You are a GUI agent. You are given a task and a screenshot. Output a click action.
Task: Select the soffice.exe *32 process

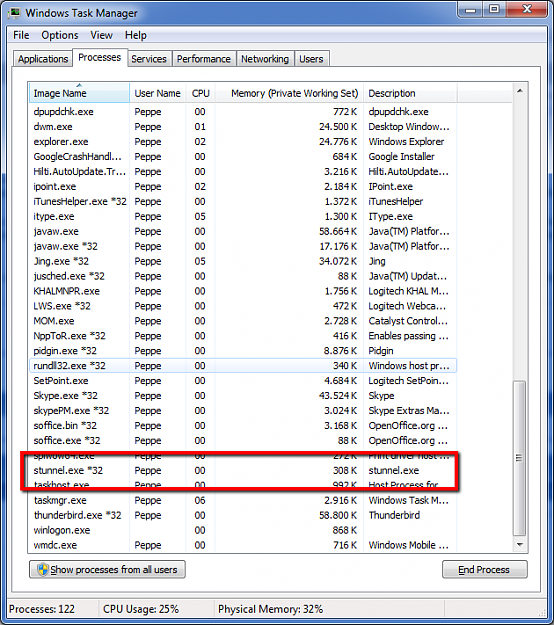pos(243,440)
